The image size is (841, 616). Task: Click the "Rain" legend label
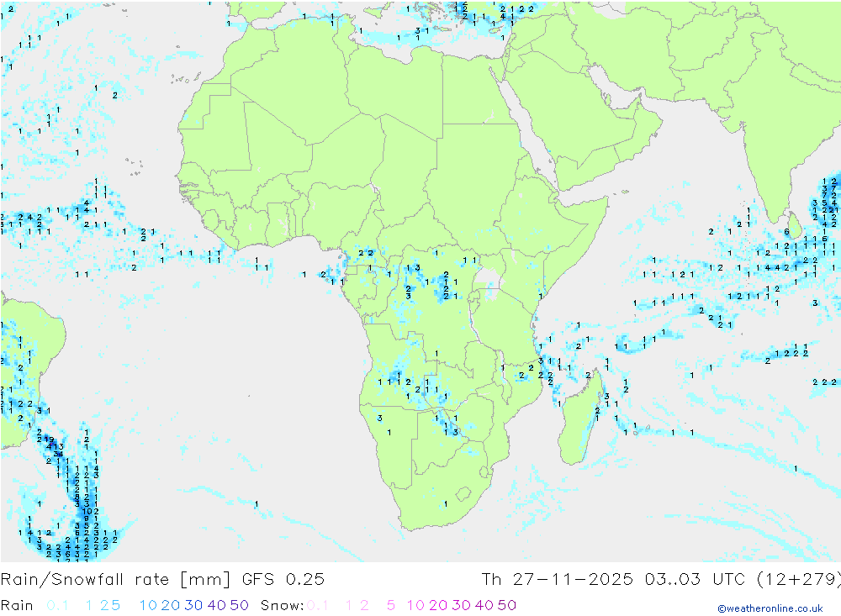pos(17,605)
